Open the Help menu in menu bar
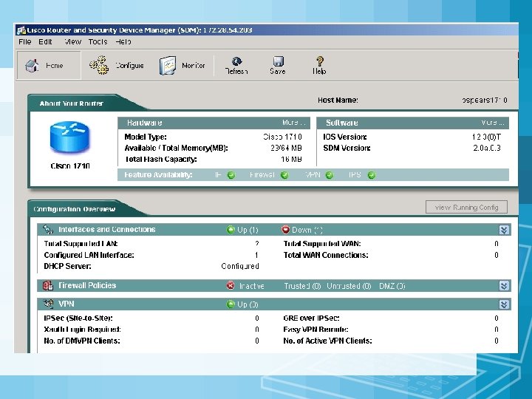The width and height of the screenshot is (532, 399). [x=123, y=41]
